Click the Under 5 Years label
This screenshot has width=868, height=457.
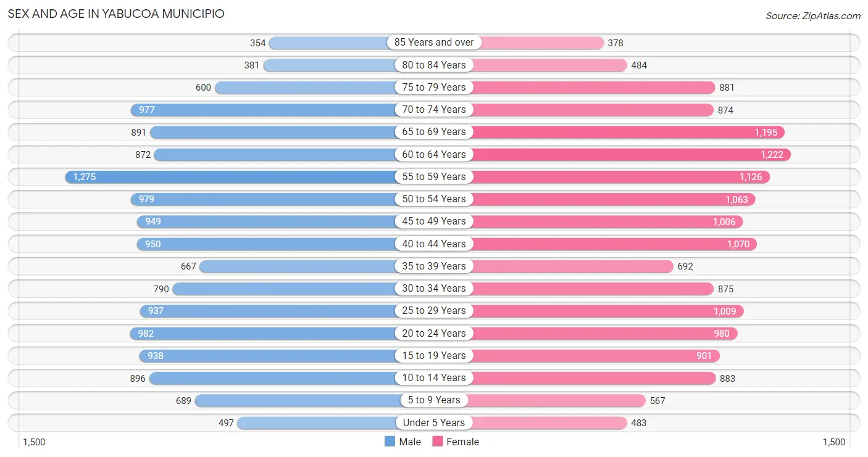(434, 423)
